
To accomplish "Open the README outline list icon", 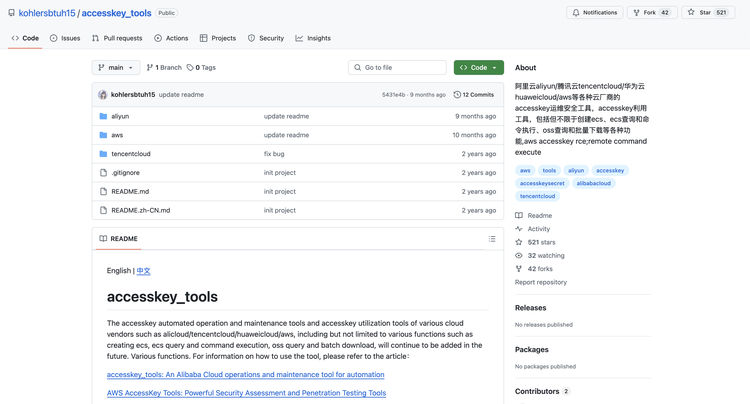I will coord(492,239).
